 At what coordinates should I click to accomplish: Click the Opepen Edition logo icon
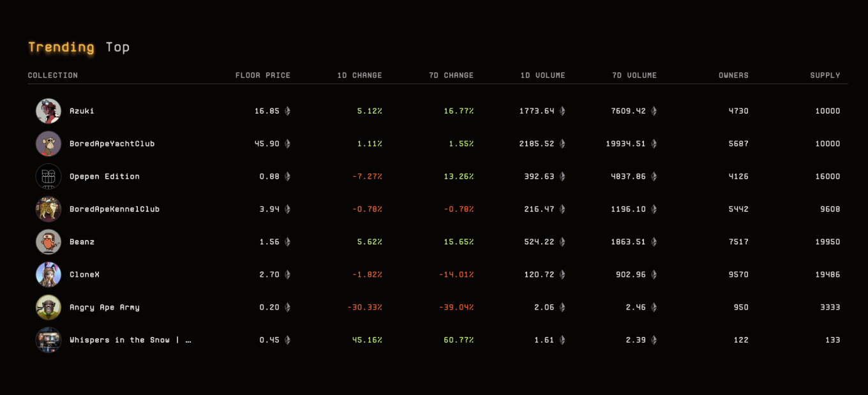tap(49, 177)
